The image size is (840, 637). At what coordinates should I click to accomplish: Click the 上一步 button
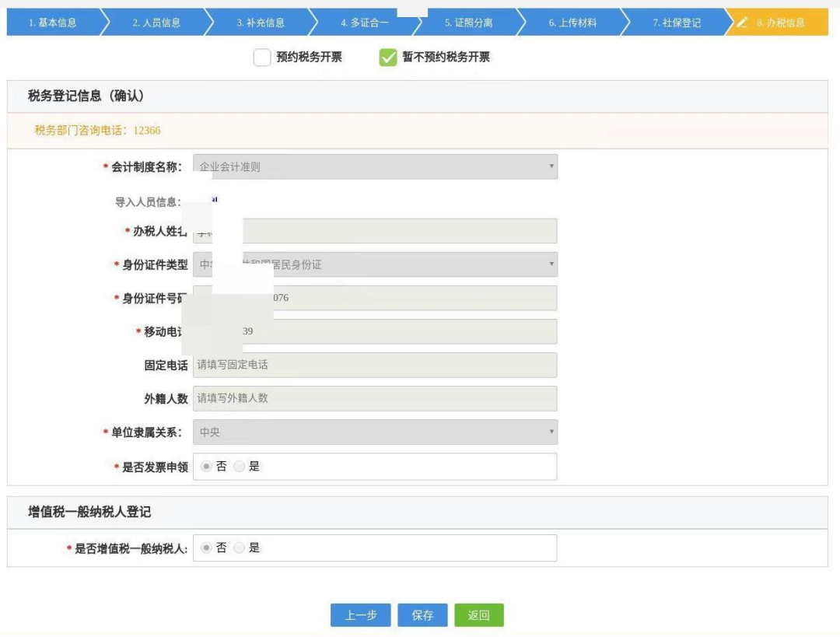360,614
